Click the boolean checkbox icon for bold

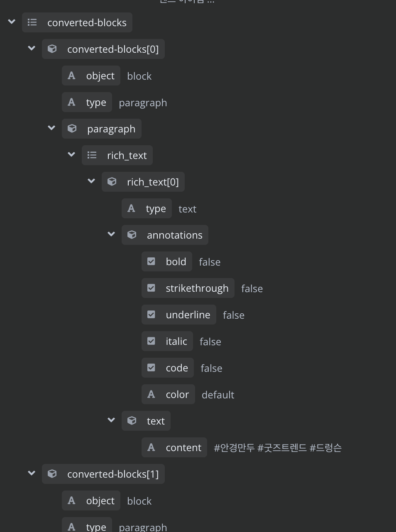152,261
